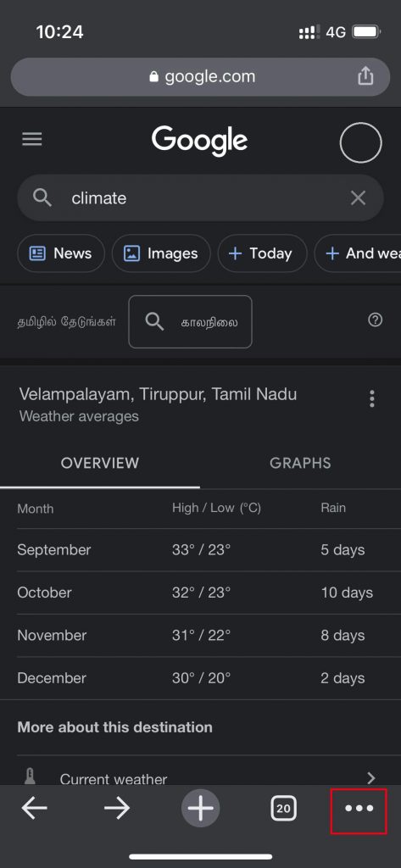Open the tab switcher showing 20

(283, 808)
